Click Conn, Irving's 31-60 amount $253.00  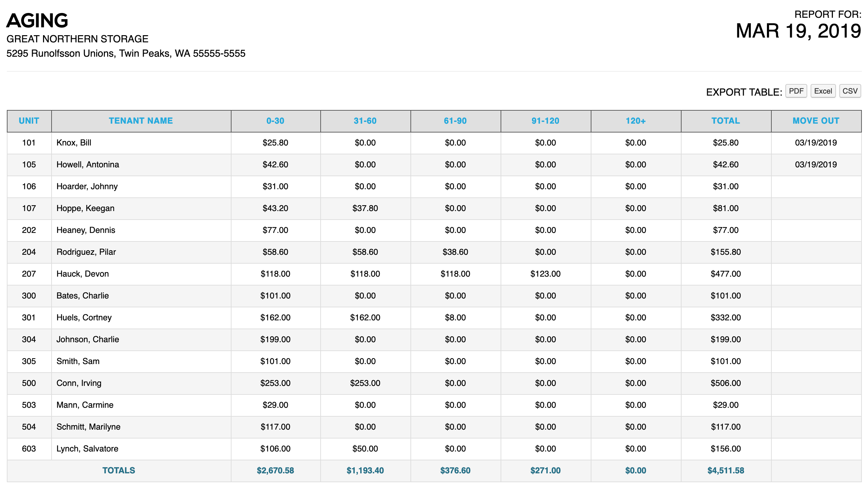tap(365, 383)
